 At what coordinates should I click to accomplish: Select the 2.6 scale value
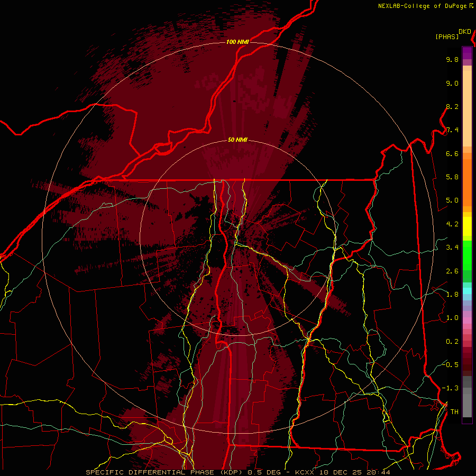452,271
